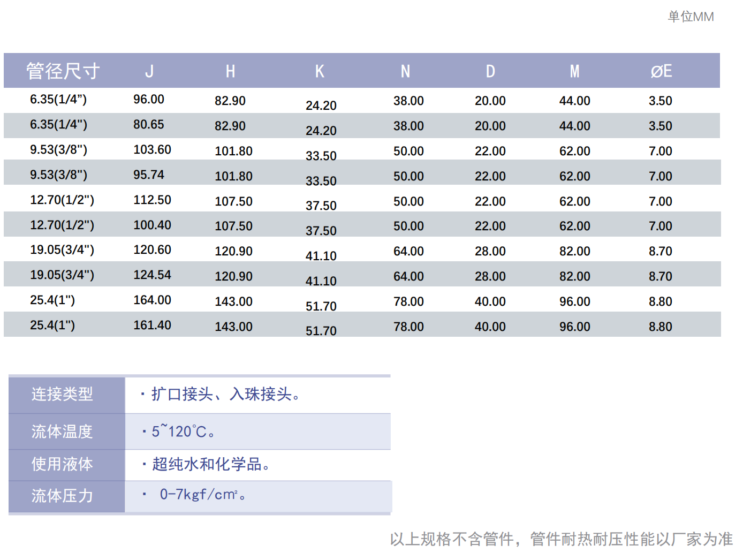Click the 管径尺寸 column header
This screenshot has height=560, width=743.
pyautogui.click(x=63, y=71)
